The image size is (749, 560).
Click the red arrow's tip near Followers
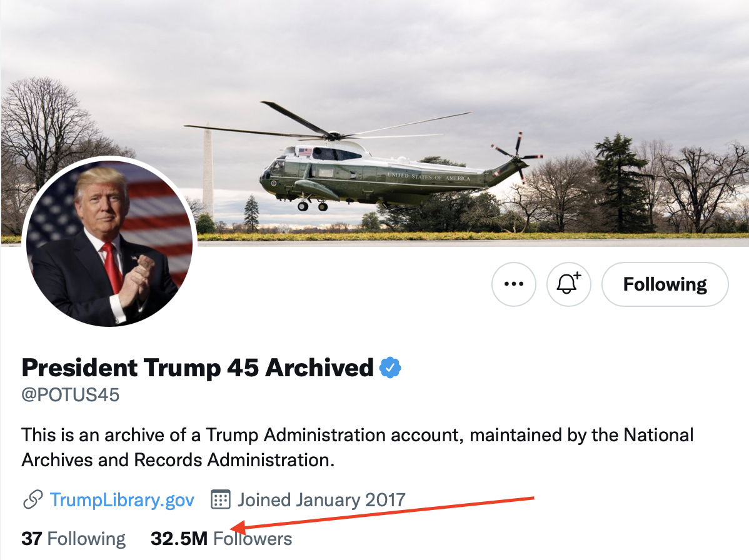[233, 527]
